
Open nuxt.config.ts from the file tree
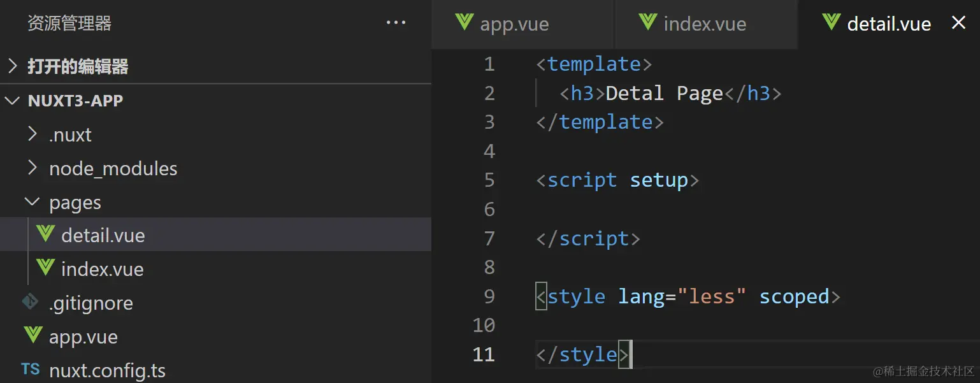pos(107,371)
